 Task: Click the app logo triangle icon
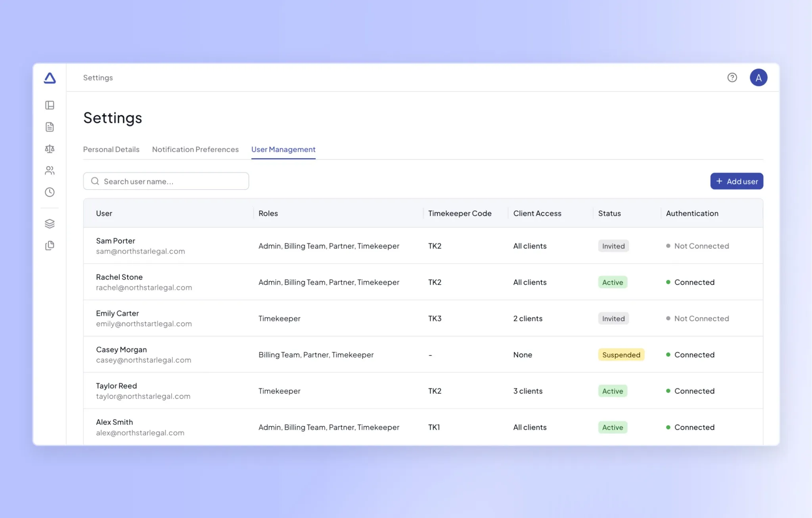coord(50,78)
